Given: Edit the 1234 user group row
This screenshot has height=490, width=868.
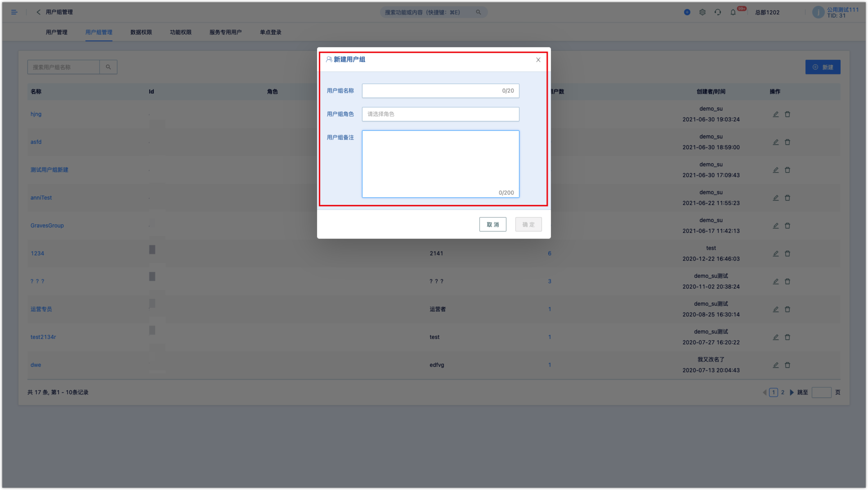Looking at the screenshot, I should tap(776, 254).
